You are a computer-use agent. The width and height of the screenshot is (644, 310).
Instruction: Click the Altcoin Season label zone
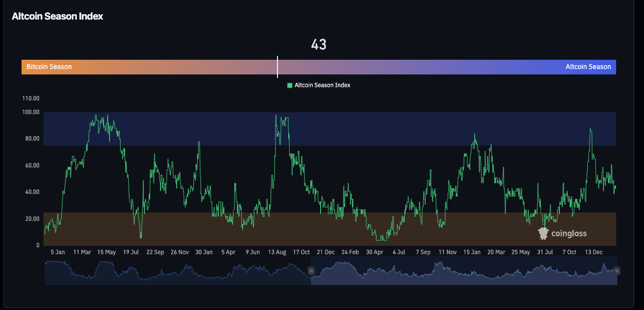click(589, 67)
